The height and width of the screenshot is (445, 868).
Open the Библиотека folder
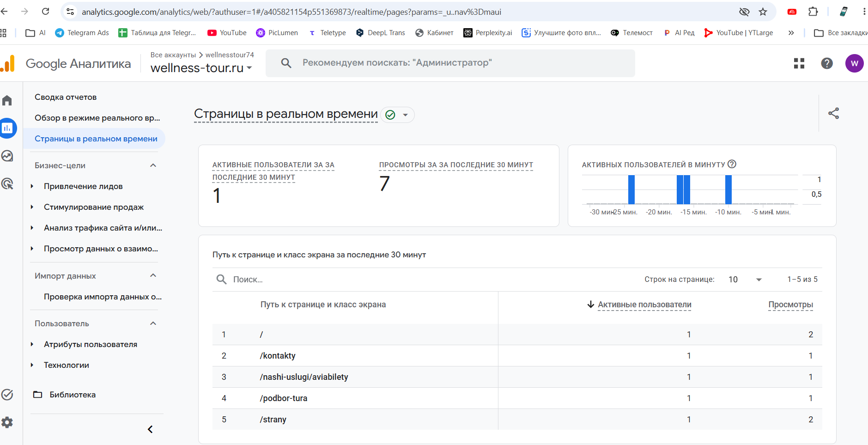click(64, 395)
